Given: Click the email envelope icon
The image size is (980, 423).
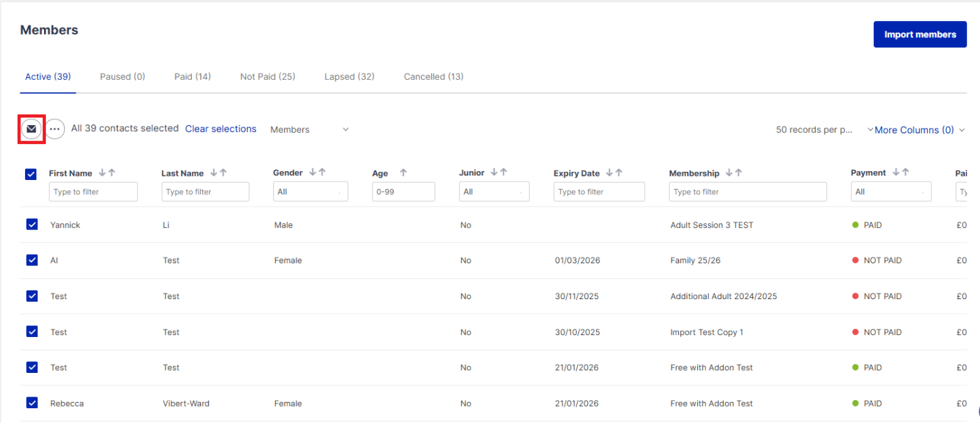Looking at the screenshot, I should tap(31, 129).
